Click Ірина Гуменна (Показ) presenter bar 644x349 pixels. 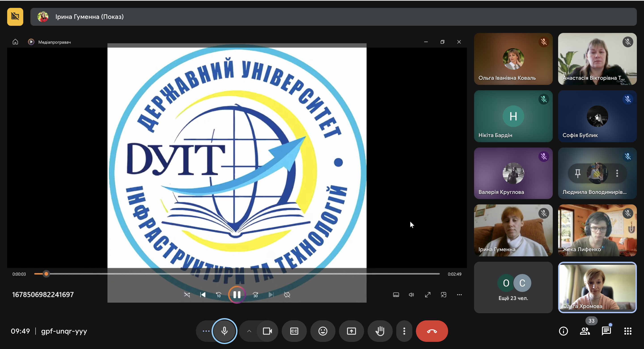[333, 17]
